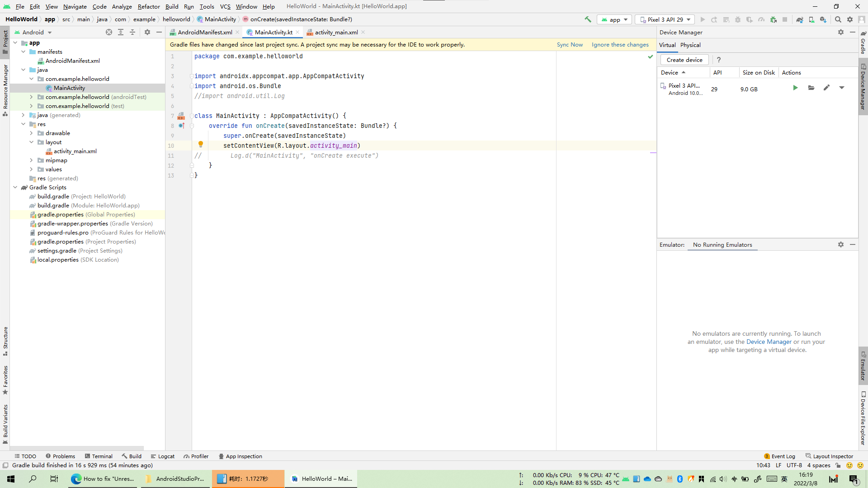Image resolution: width=868 pixels, height=488 pixels.
Task: Open Pixel 3 device actions dropdown arrow
Action: click(842, 88)
